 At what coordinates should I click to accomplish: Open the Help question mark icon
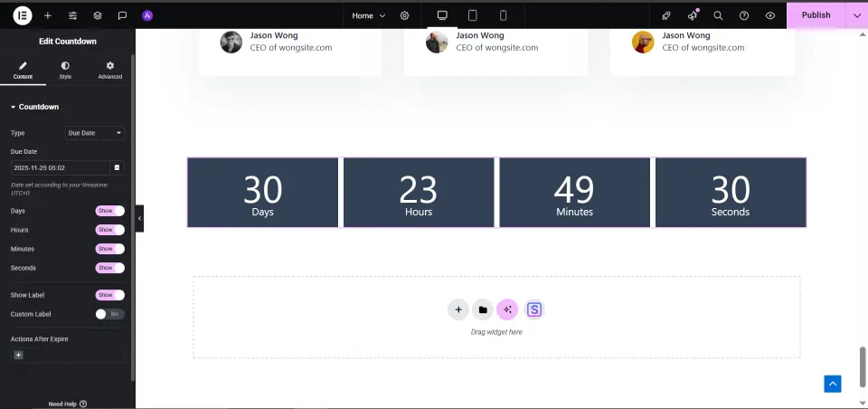pos(744,15)
